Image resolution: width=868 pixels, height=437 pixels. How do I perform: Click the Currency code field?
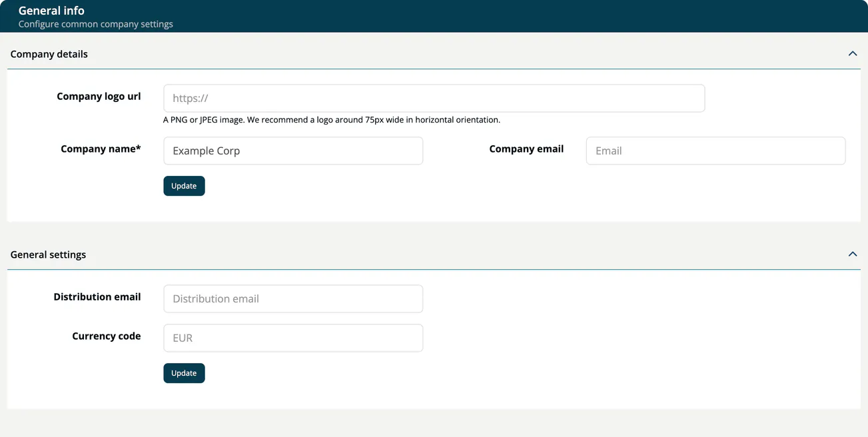(x=293, y=338)
